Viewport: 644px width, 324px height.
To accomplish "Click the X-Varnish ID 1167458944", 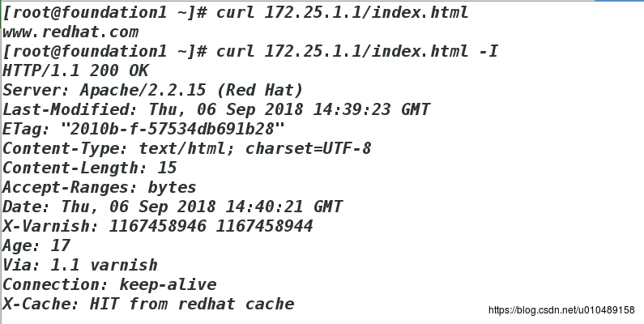I will [264, 226].
